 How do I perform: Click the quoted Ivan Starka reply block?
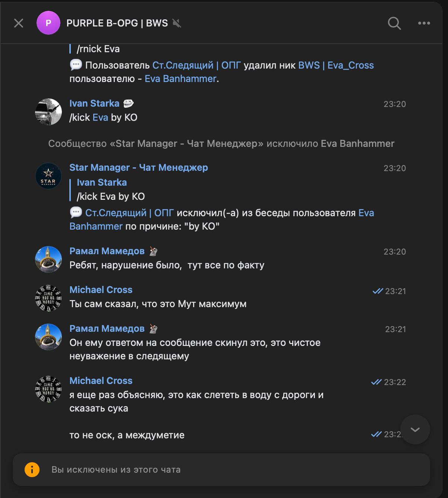111,189
